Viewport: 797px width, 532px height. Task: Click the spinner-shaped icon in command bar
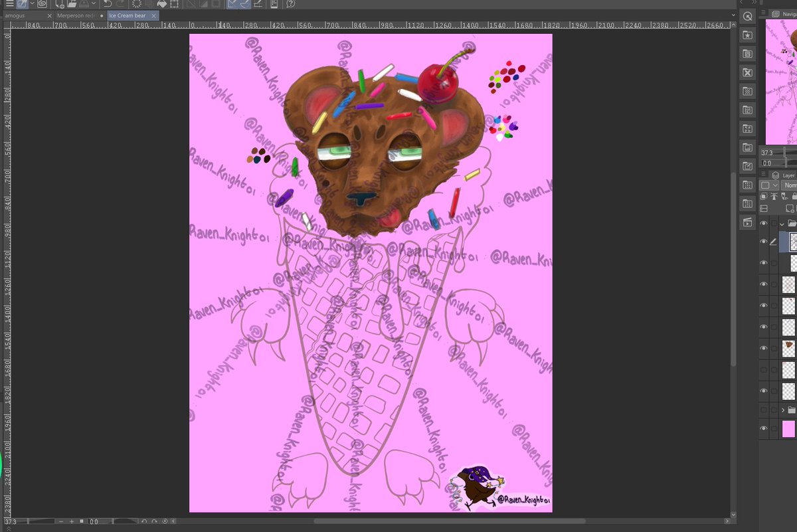[x=137, y=4]
